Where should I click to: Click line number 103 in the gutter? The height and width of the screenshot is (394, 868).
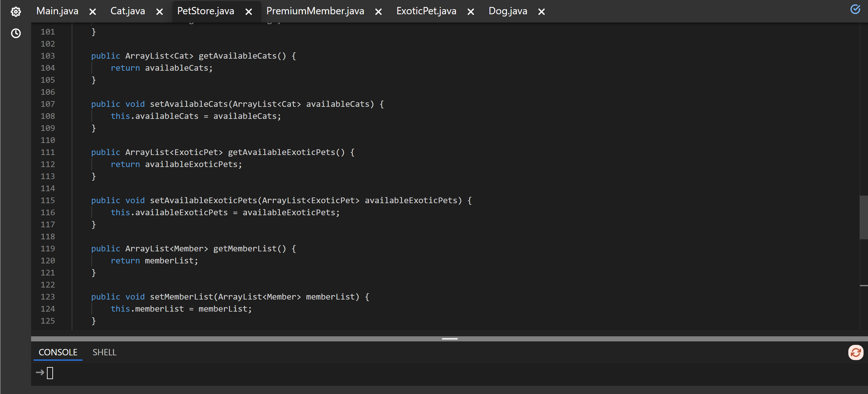tap(48, 55)
